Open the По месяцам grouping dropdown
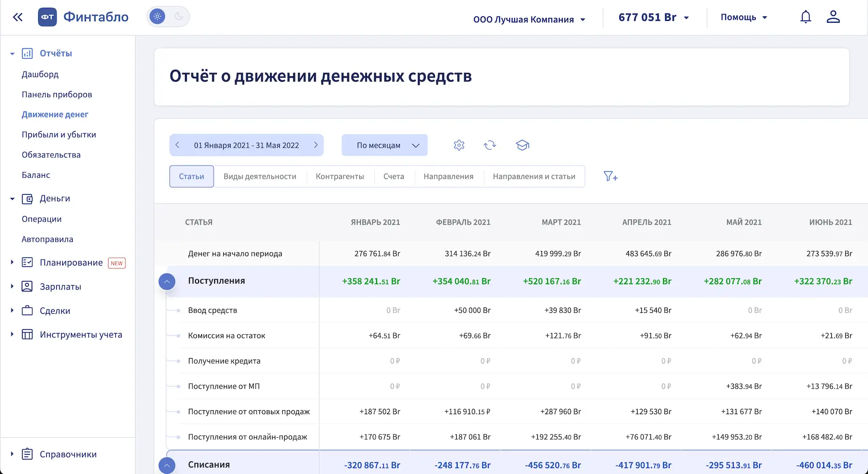The height and width of the screenshot is (474, 868). 385,145
